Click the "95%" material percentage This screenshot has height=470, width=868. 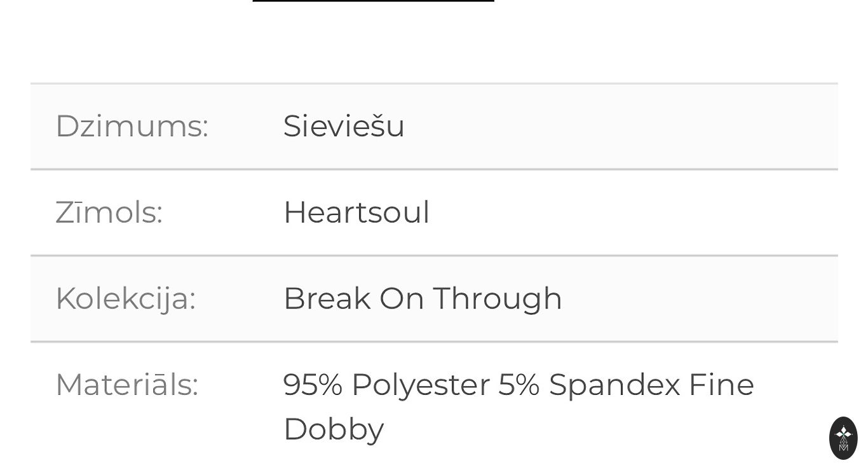coord(313,385)
